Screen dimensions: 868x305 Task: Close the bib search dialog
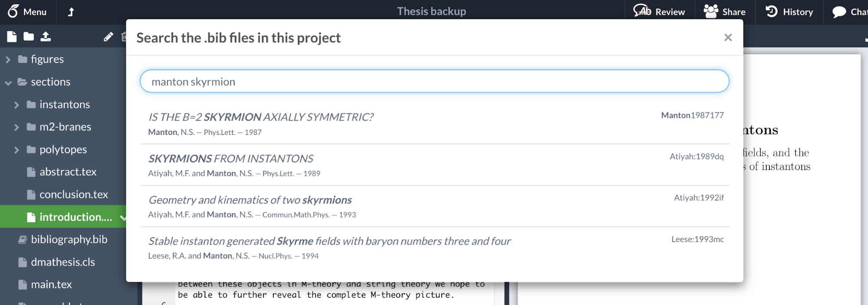[728, 38]
